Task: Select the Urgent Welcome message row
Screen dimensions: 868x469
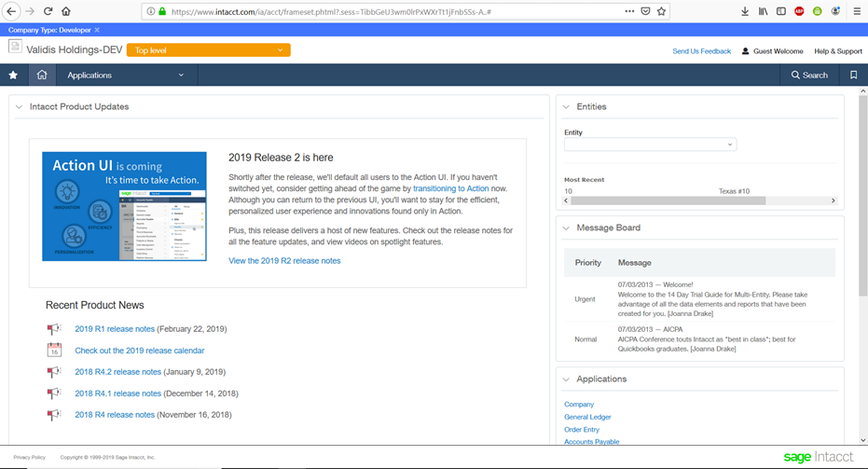Action: pos(699,299)
